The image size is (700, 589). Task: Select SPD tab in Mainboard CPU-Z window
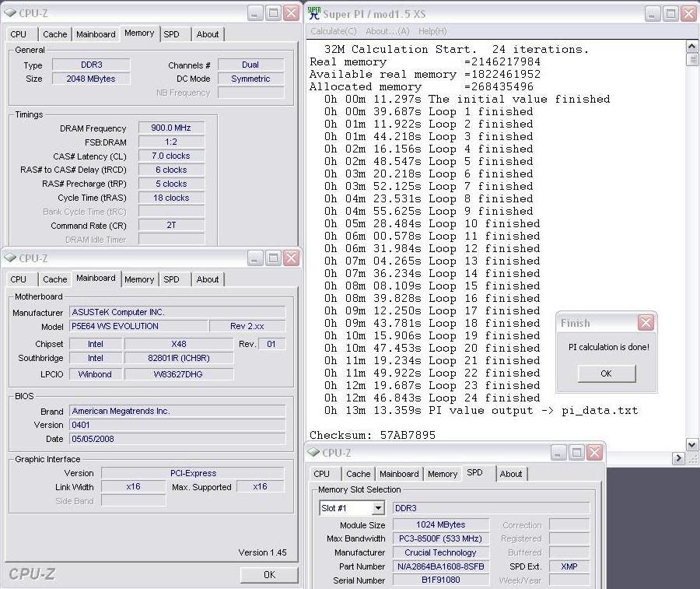(x=171, y=279)
